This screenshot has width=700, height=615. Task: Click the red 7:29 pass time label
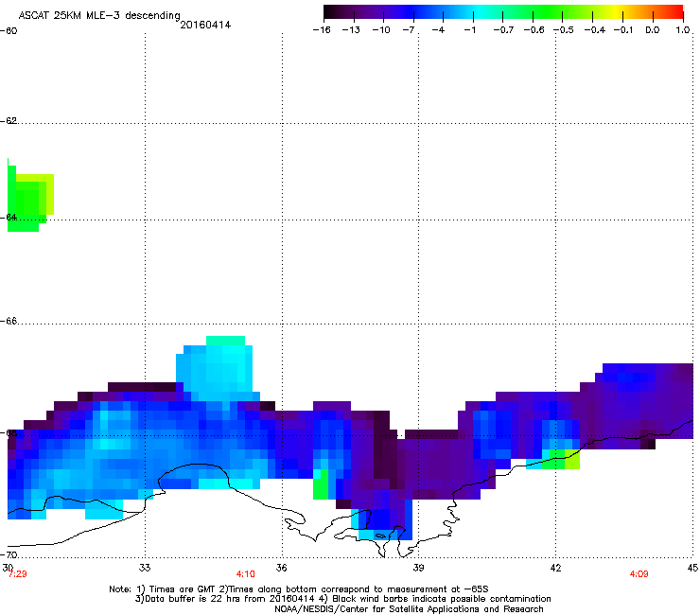click(x=18, y=574)
